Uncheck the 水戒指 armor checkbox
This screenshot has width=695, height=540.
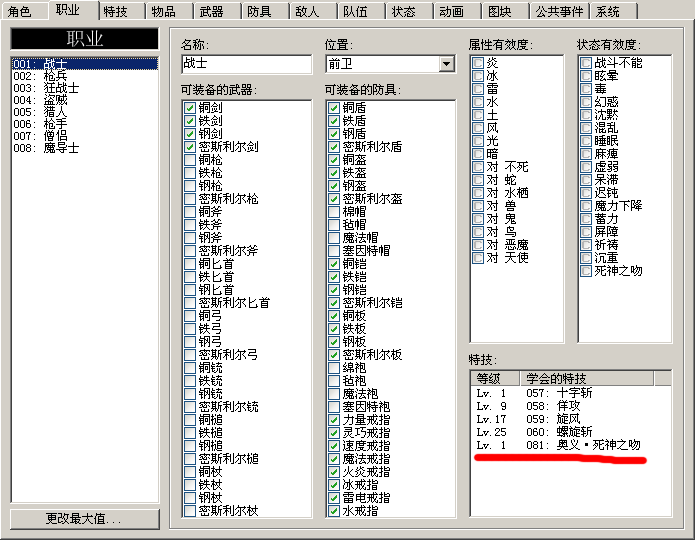pos(334,511)
